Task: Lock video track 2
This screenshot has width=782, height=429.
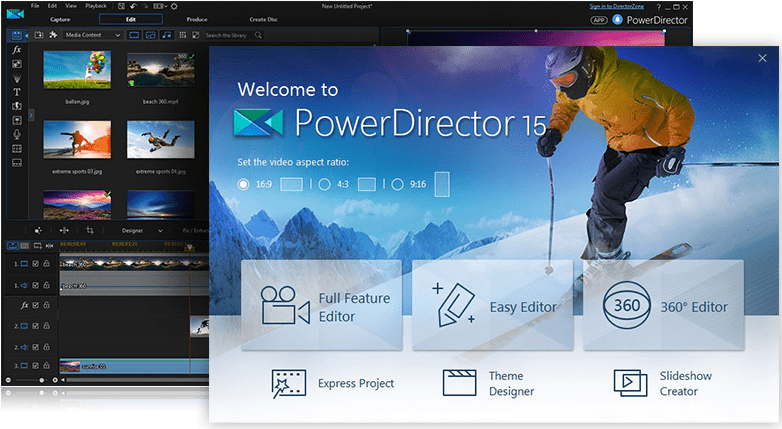Action: 46,326
